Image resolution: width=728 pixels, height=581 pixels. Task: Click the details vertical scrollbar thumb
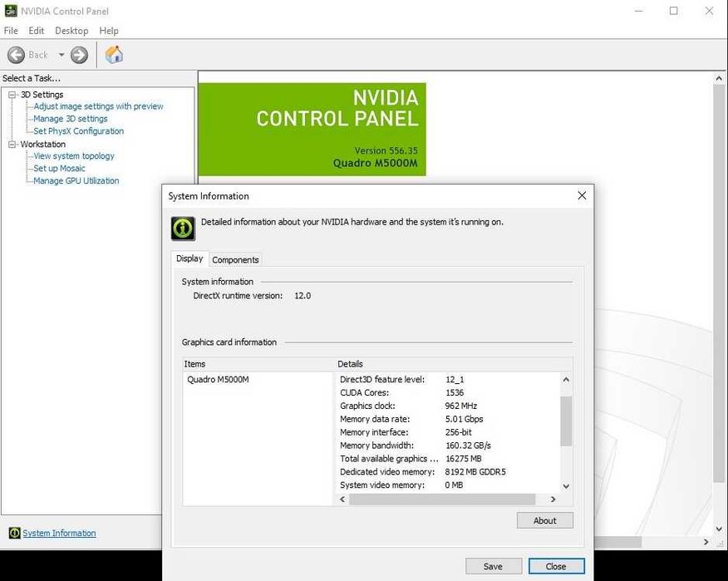point(566,421)
